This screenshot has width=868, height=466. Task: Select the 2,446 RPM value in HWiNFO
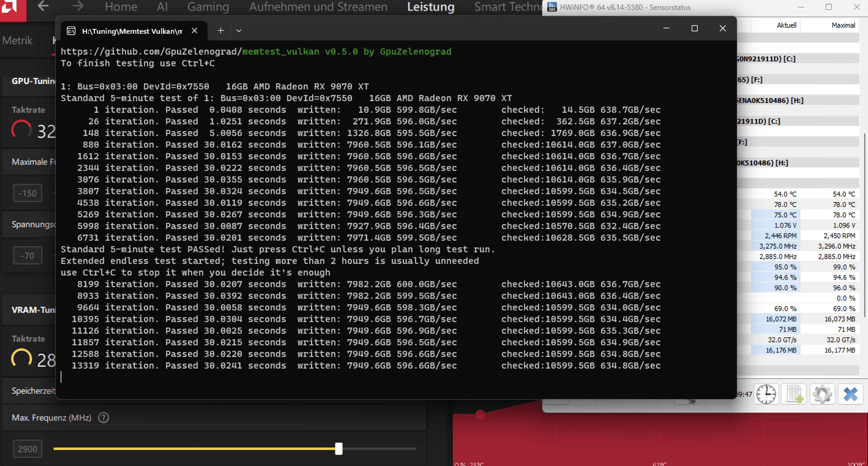click(x=780, y=236)
